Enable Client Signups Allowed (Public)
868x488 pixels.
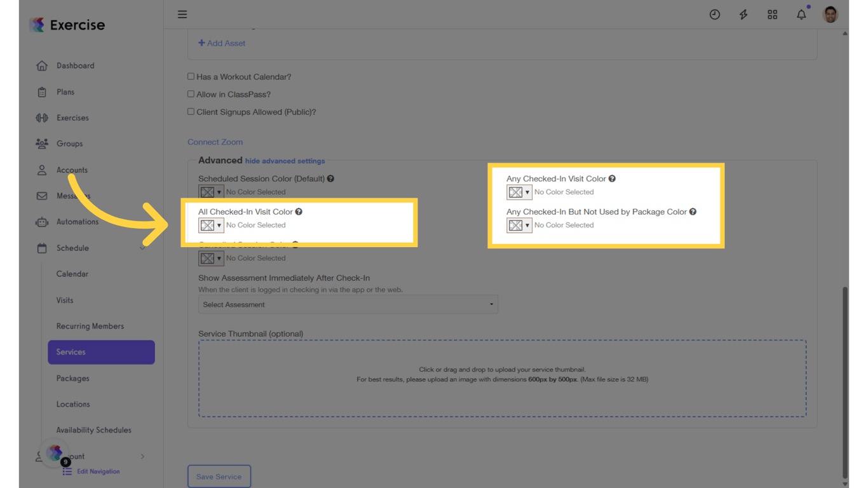(x=191, y=111)
